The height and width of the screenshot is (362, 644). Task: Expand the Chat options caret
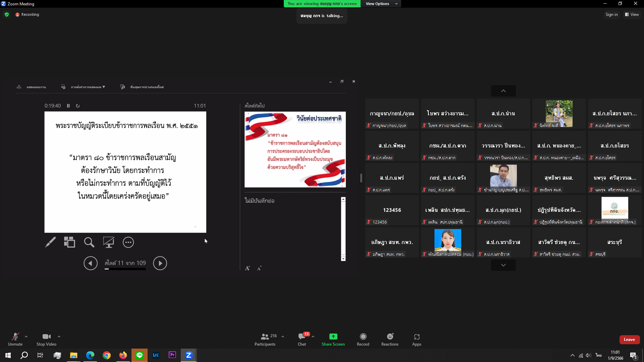coord(313,337)
